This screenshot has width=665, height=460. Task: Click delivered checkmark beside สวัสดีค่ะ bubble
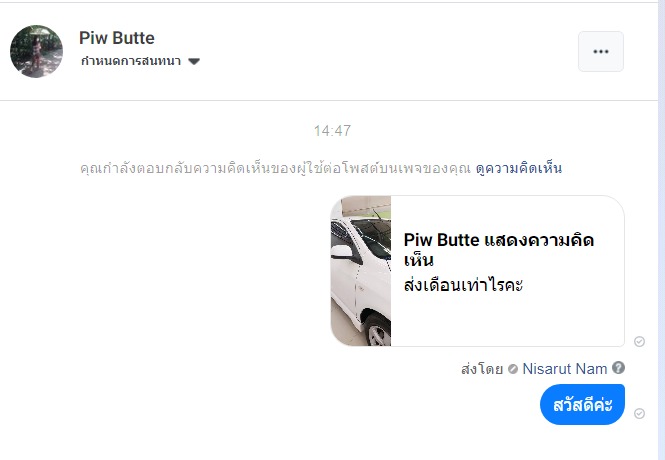tap(640, 413)
